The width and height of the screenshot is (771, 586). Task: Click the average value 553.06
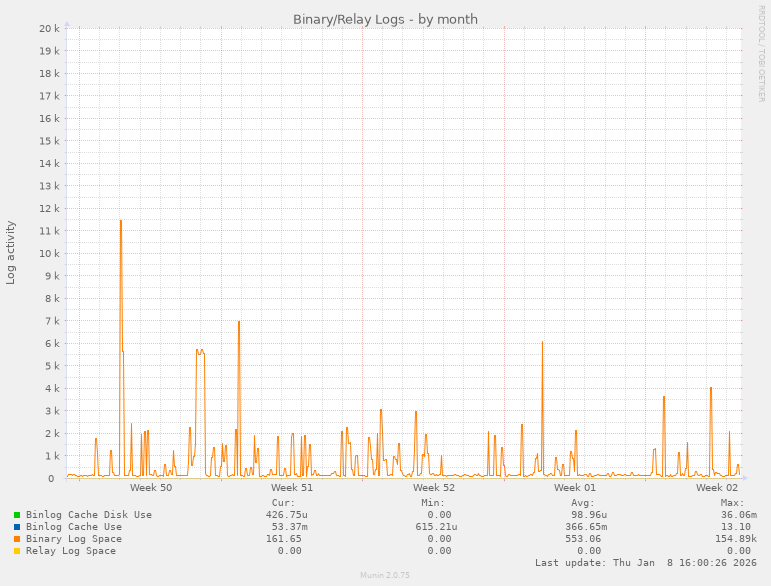point(583,539)
